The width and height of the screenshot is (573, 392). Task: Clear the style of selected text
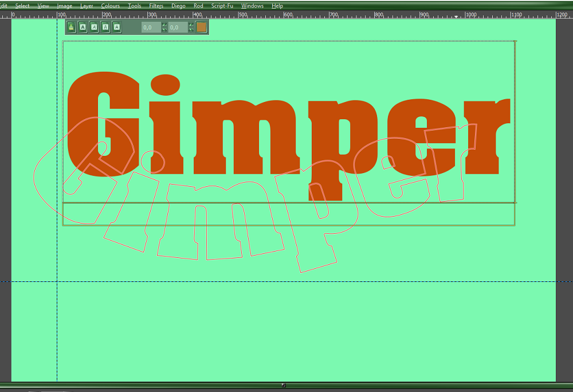(x=71, y=28)
